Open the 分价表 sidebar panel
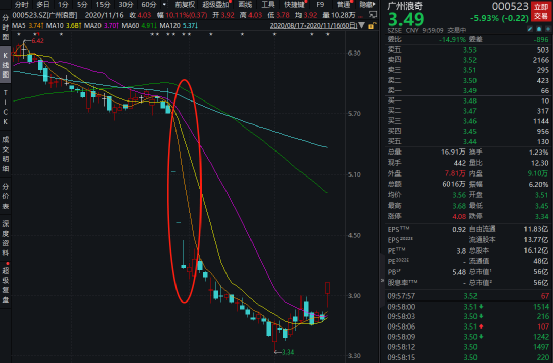Screen dimensions: 553x363 click(x=6, y=196)
